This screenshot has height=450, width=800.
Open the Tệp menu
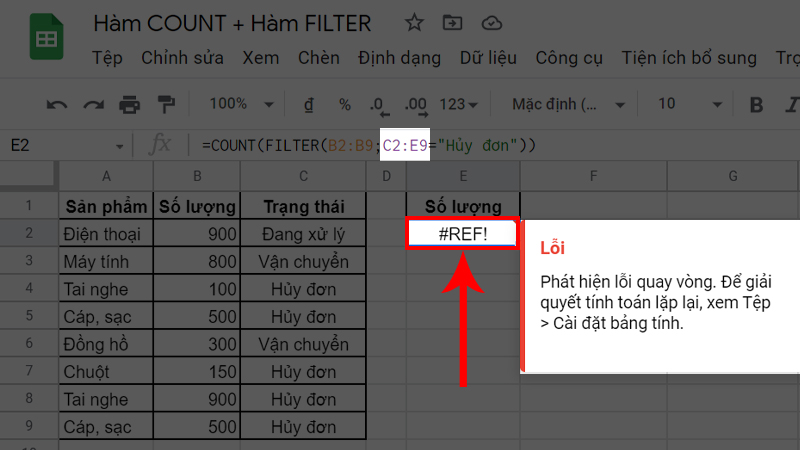(x=106, y=58)
